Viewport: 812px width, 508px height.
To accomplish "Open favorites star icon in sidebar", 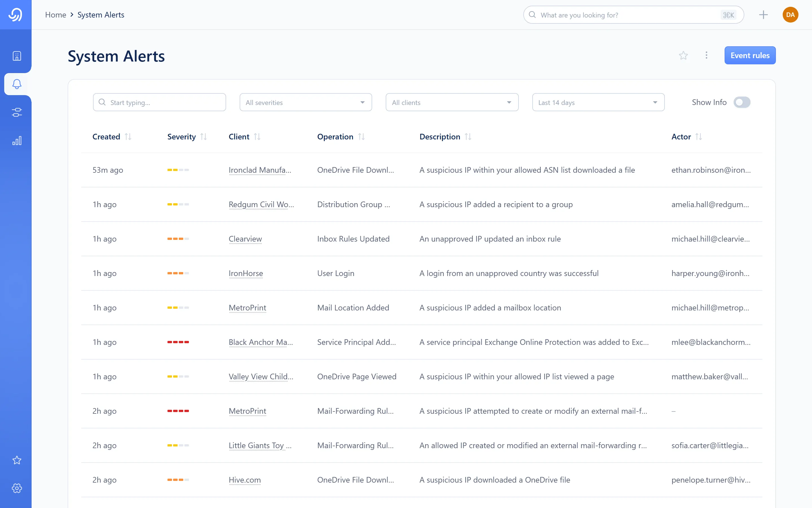I will click(17, 460).
